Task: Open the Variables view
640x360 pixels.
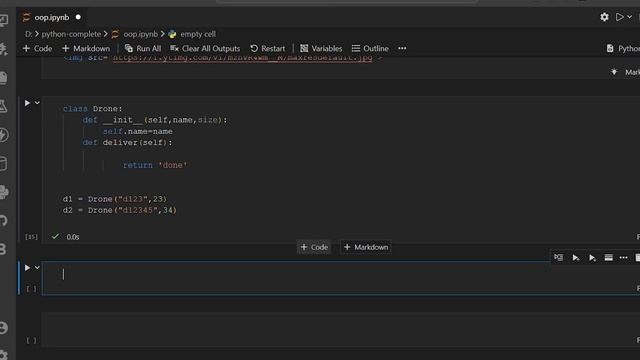Action: (x=321, y=48)
